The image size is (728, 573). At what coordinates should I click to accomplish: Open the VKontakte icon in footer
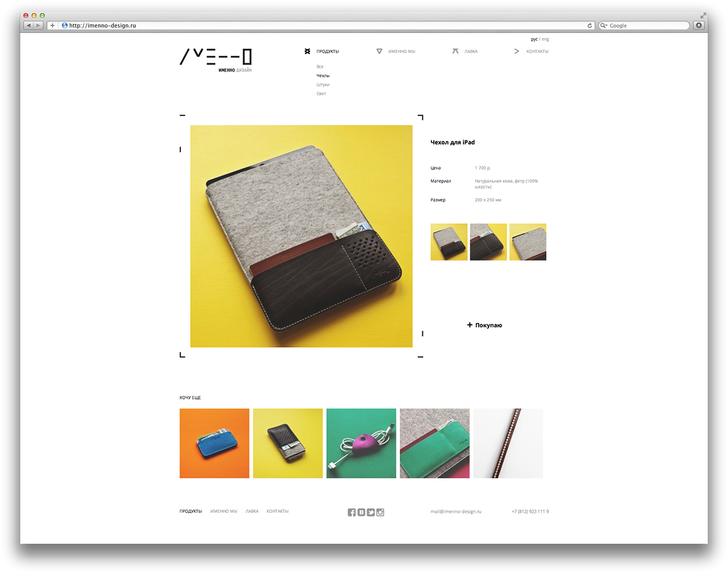[x=362, y=512]
